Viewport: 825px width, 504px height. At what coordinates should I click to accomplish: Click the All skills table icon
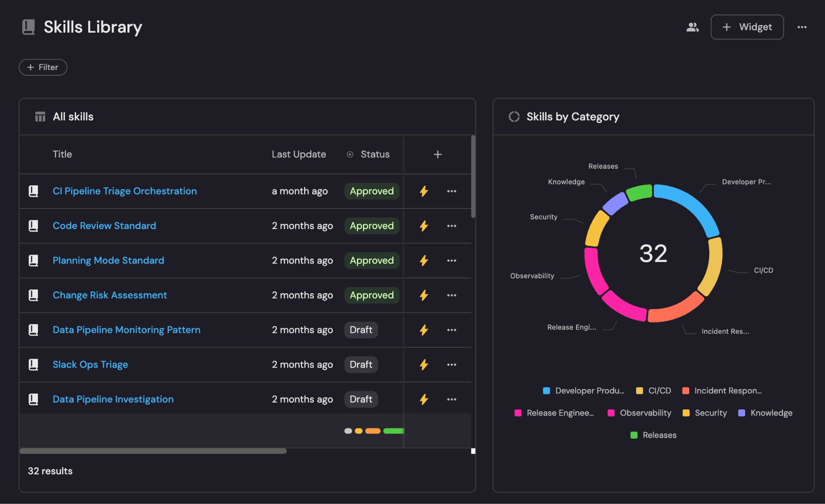tap(40, 117)
